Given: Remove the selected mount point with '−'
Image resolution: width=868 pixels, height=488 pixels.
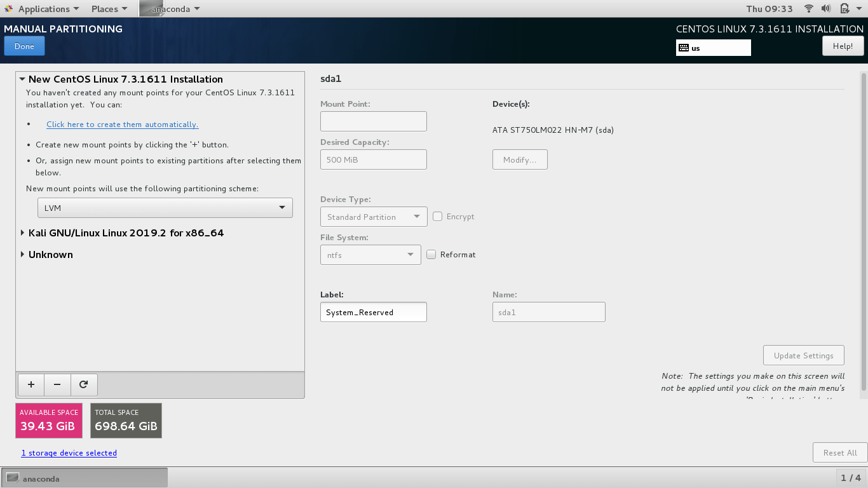Looking at the screenshot, I should [57, 384].
